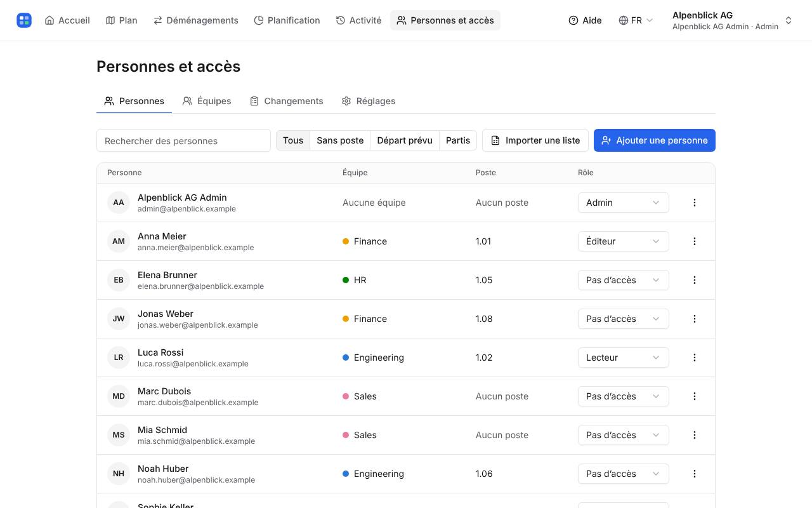Click the Personnes et accès nav item
The width and height of the screenshot is (812, 508).
click(x=445, y=20)
